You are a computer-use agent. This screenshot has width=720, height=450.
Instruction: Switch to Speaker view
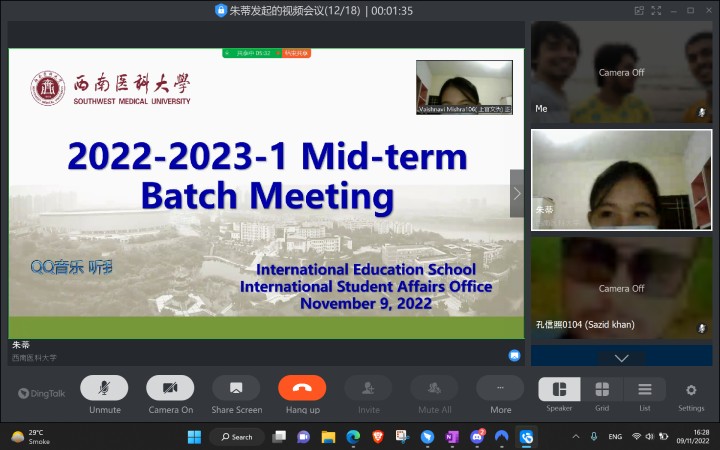[559, 390]
